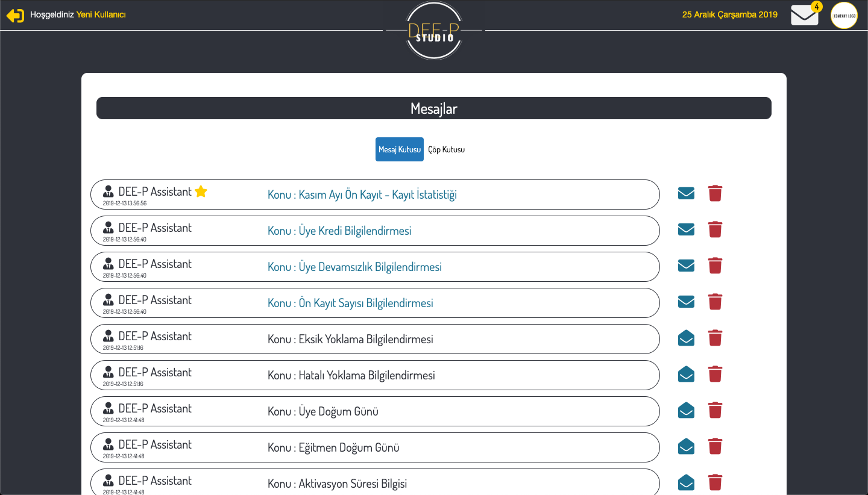The height and width of the screenshot is (495, 868).
Task: Delete the Üye Doğum Günü message
Action: tap(715, 410)
